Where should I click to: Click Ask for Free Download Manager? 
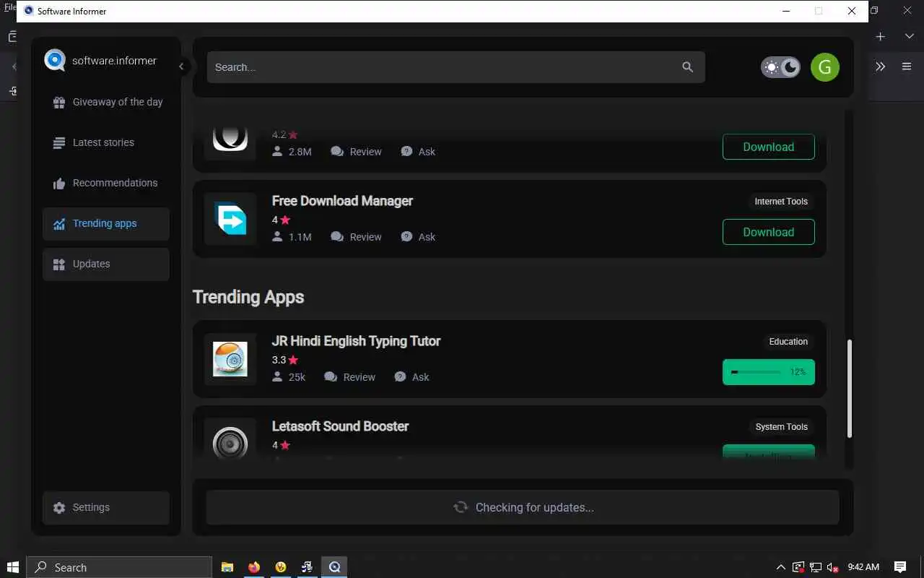pyautogui.click(x=419, y=237)
